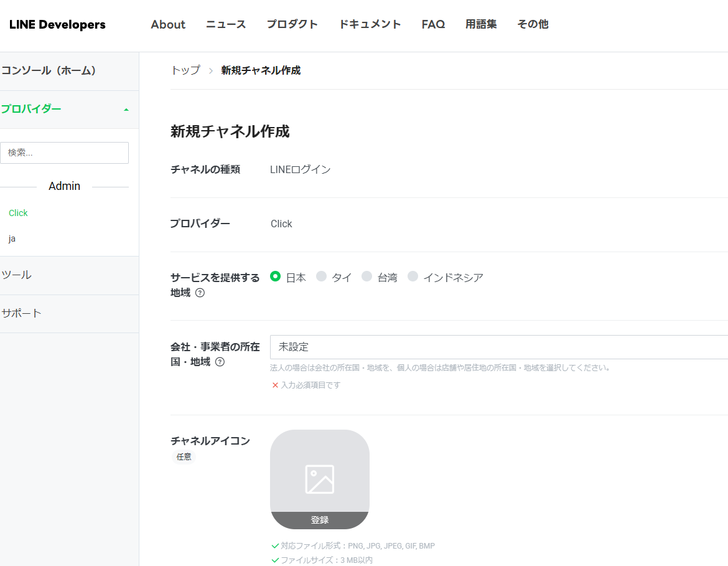
Task: Click the image placeholder icon in channel icon
Action: (319, 479)
